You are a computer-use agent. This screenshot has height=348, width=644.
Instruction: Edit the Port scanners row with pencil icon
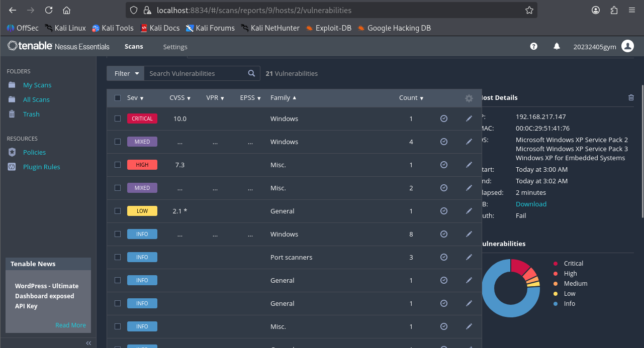(x=469, y=257)
